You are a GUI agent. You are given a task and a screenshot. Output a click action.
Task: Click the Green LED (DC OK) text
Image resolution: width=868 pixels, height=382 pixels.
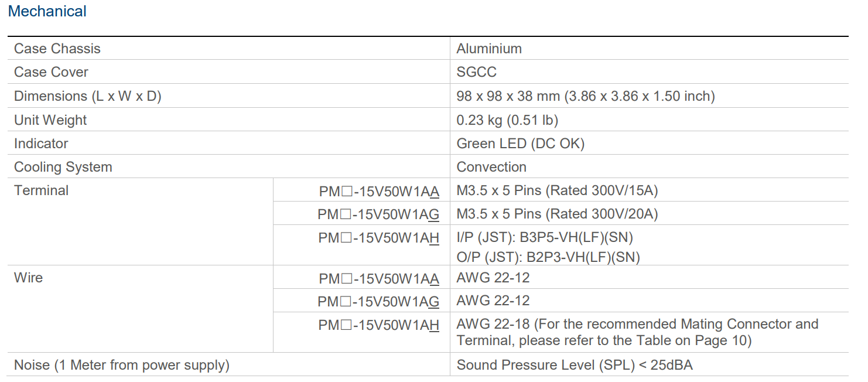pos(520,144)
